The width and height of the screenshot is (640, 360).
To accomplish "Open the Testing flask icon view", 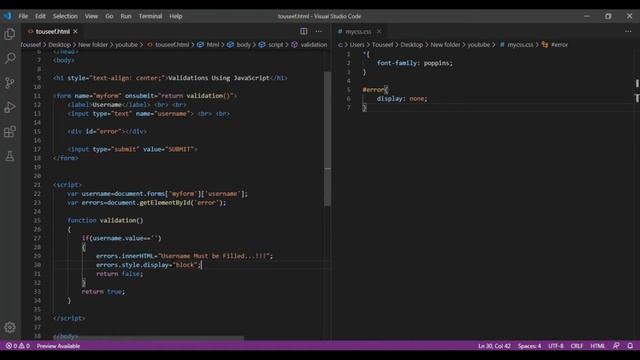I will 10,156.
